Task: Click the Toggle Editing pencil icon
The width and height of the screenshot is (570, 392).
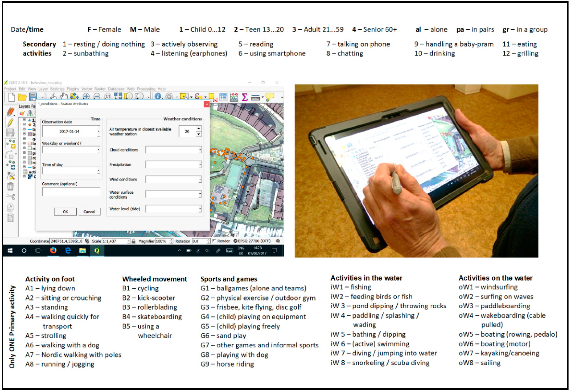Action: 10,123
